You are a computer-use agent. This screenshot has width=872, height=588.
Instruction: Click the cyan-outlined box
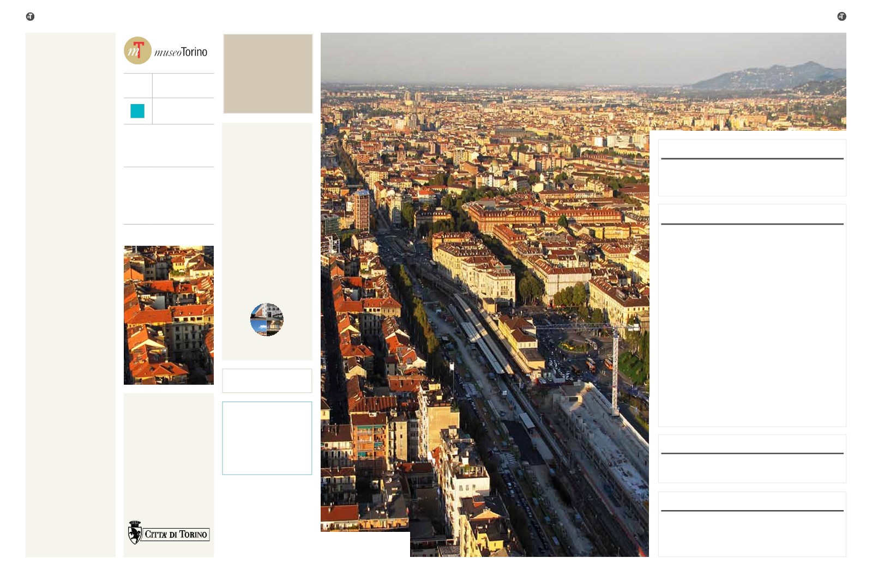pyautogui.click(x=267, y=438)
